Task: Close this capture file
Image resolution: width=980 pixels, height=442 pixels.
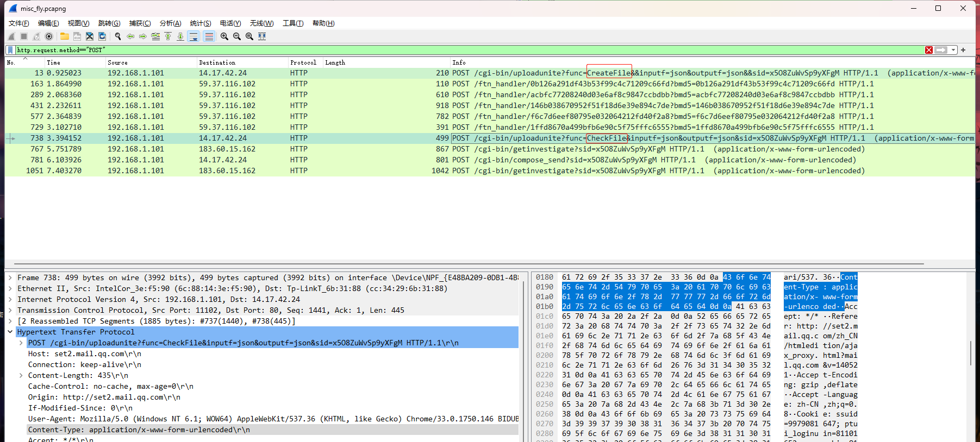Action: (90, 36)
